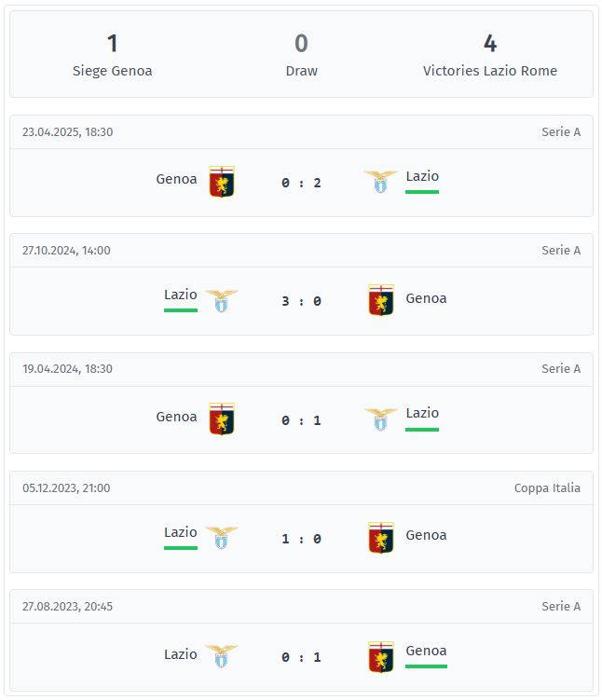Click the Siege Genoa win count
Image resolution: width=602 pixels, height=700 pixels.
[113, 44]
